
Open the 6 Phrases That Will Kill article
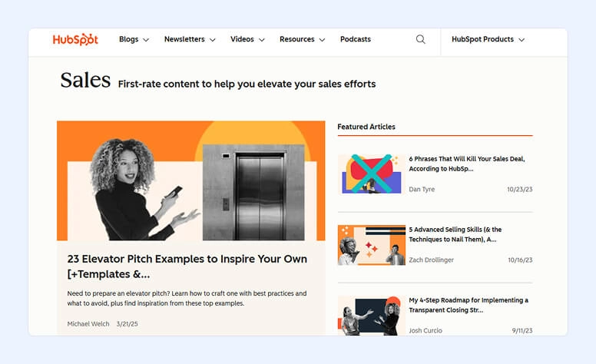(467, 164)
